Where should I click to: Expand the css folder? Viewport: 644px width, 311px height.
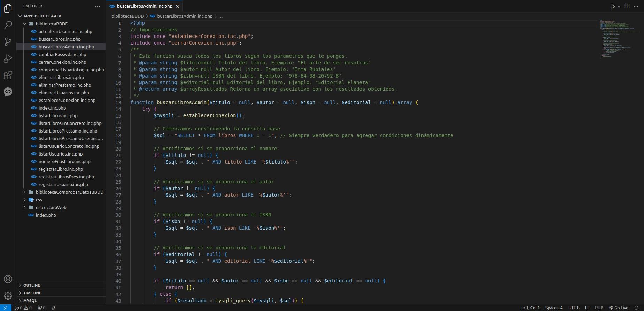click(61, 200)
